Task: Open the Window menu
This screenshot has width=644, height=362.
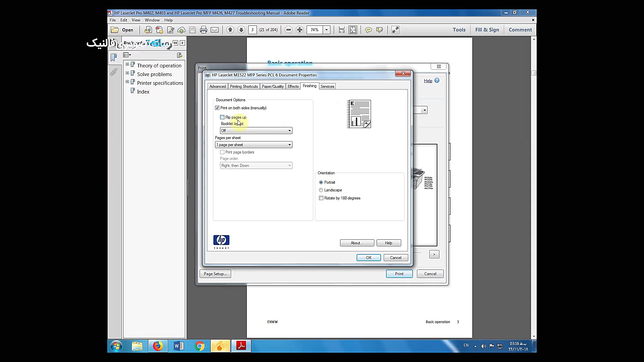Action: tap(152, 20)
